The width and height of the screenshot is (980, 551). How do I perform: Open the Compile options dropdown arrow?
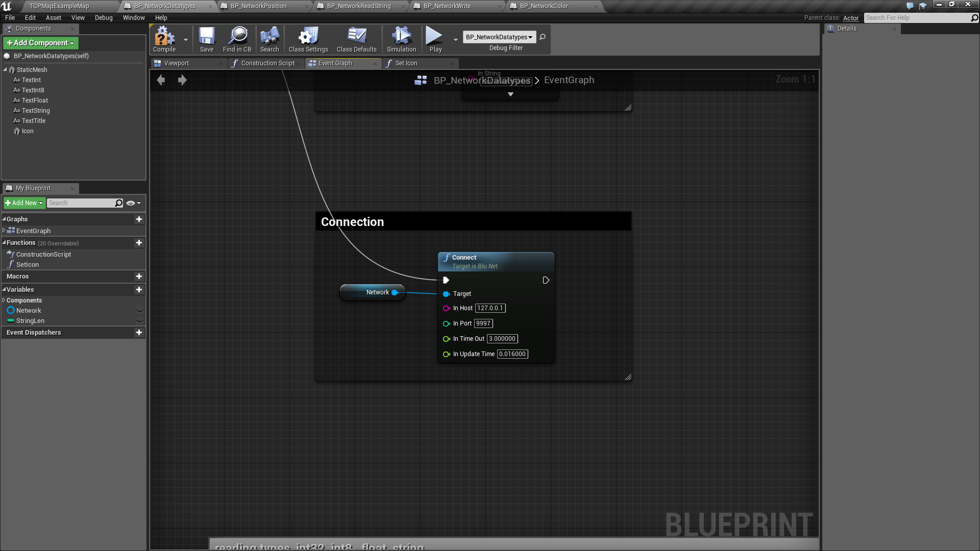[x=186, y=40]
